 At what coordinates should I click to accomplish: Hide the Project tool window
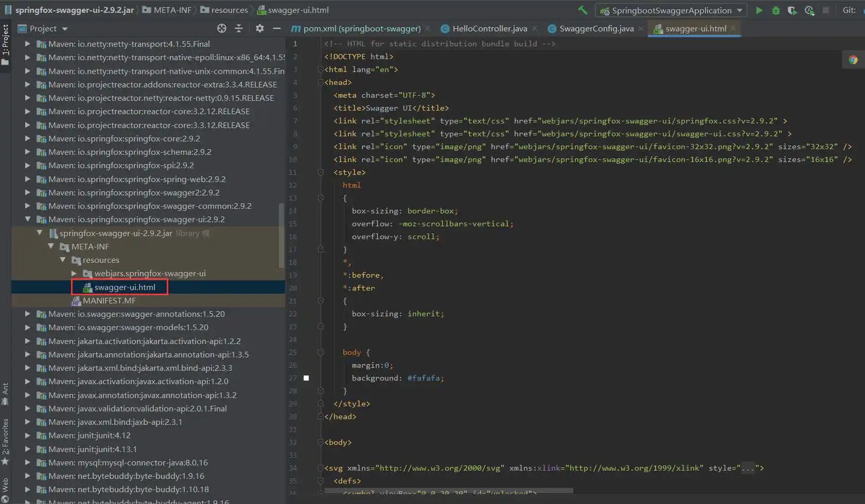pyautogui.click(x=277, y=28)
